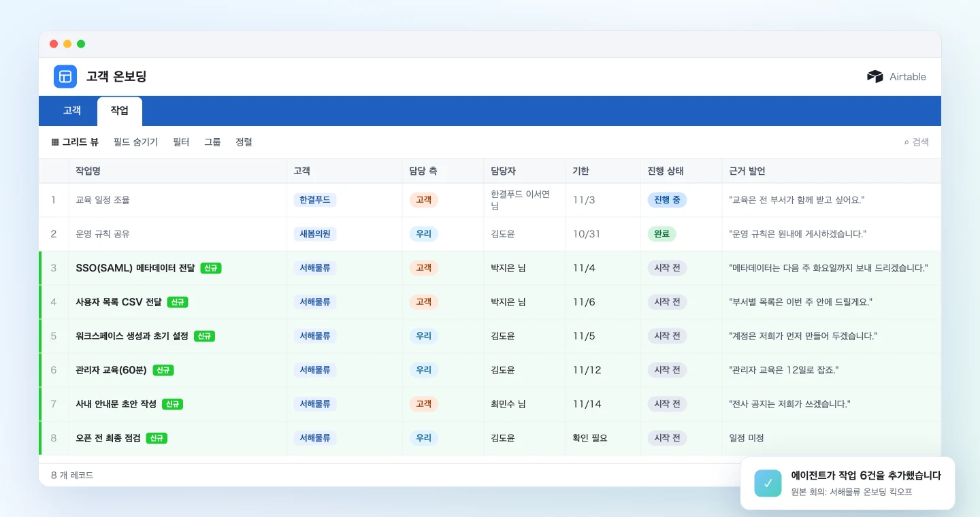Click the quote "관리자 교육은 12일로 잡죠."

[x=783, y=370]
